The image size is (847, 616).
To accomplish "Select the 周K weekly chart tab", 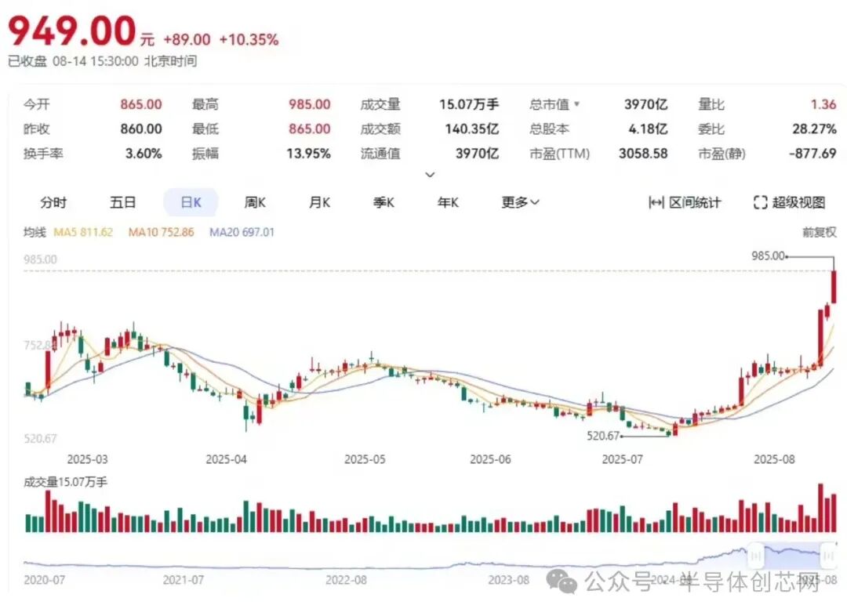I will point(254,202).
